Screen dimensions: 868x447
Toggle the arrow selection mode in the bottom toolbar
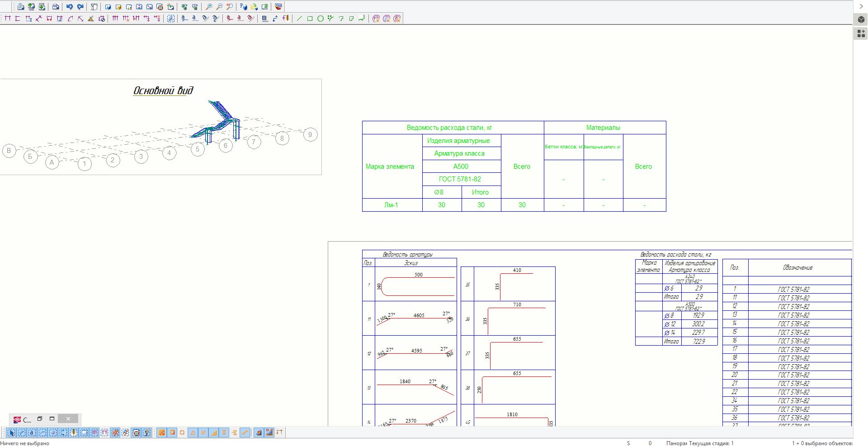11,433
